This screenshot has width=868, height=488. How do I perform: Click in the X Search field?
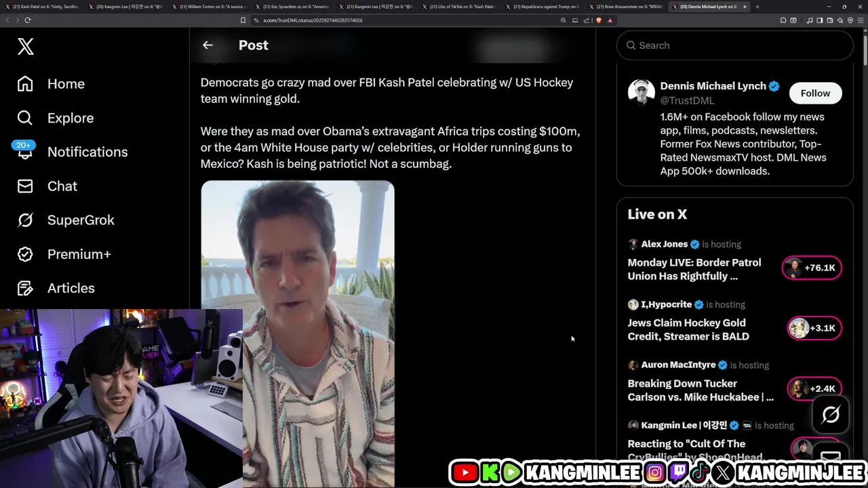coord(734,45)
